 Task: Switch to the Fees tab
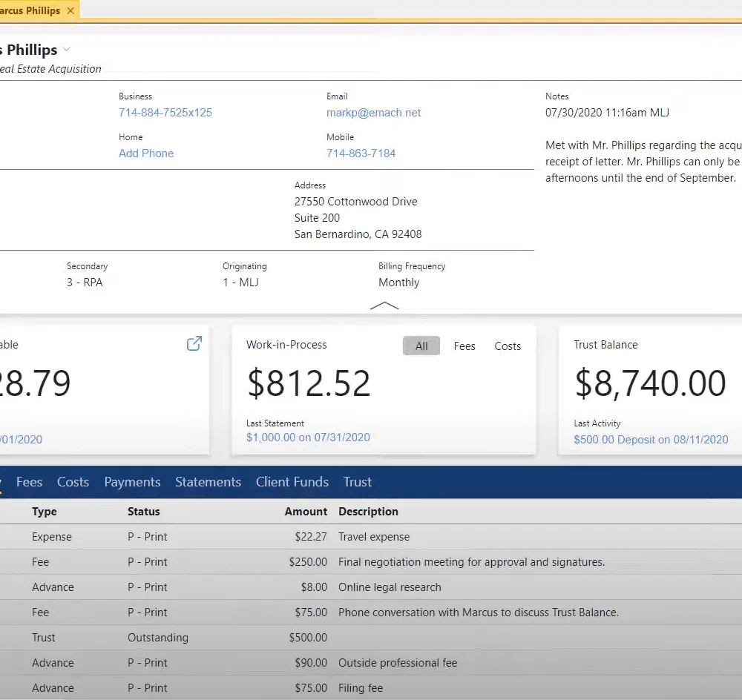click(x=30, y=482)
